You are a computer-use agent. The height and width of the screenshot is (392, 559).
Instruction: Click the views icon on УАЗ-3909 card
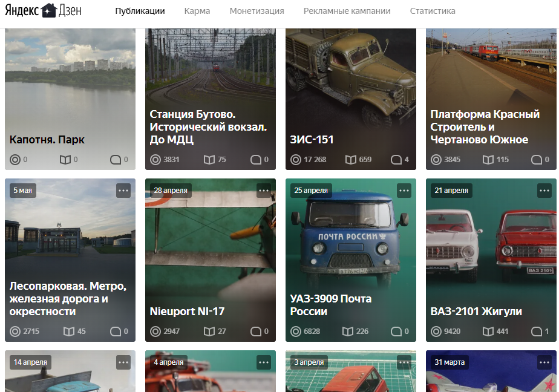click(296, 332)
